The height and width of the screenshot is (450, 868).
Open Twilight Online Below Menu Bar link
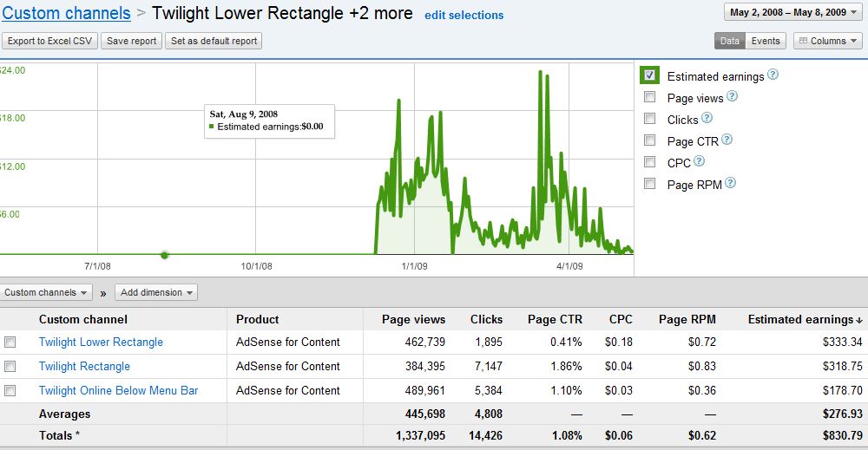(x=118, y=391)
